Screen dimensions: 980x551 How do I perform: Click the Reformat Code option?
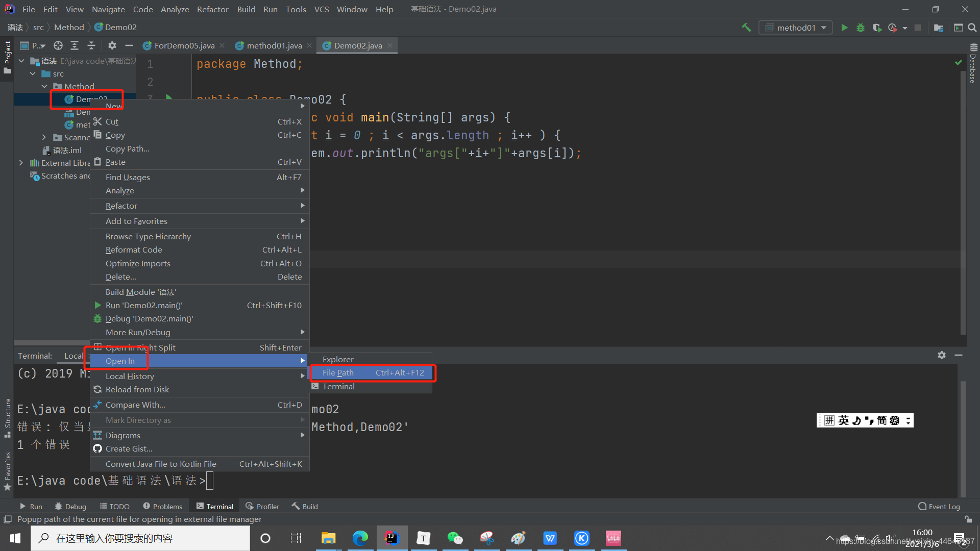click(134, 249)
